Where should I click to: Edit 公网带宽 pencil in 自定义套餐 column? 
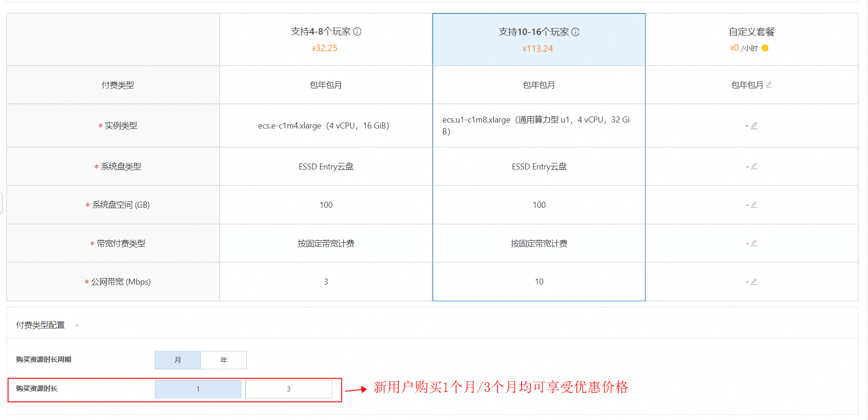click(754, 281)
